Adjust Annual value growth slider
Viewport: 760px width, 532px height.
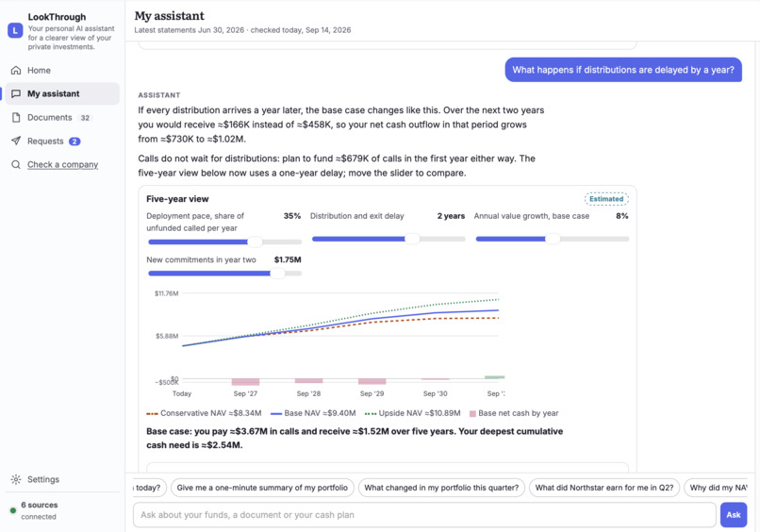point(553,239)
